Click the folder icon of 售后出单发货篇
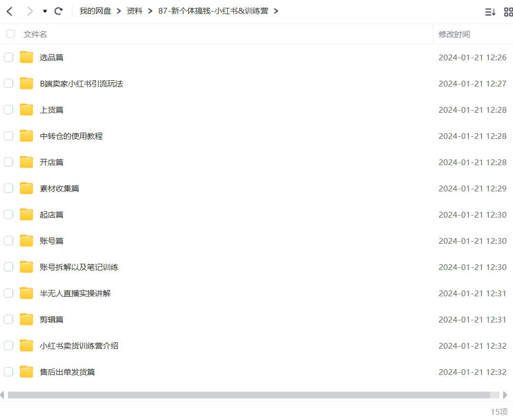 click(26, 371)
